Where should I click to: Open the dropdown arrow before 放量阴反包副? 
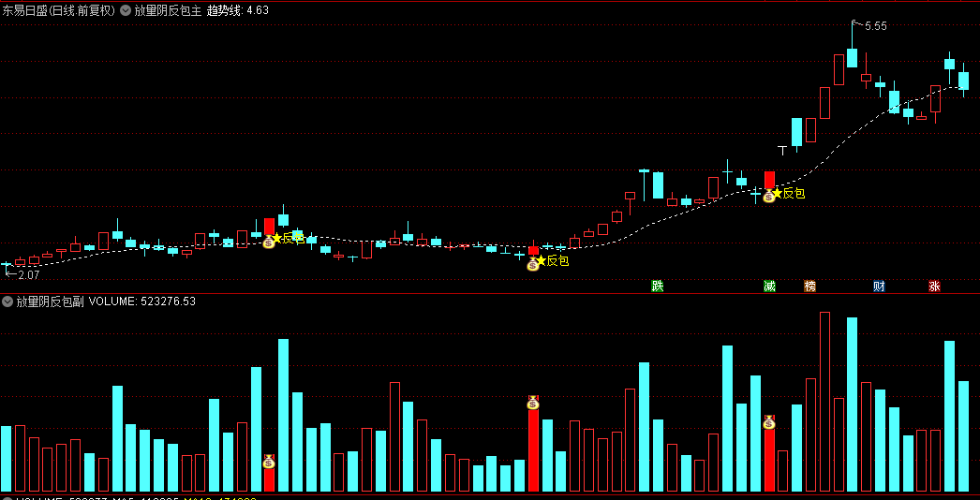(x=7, y=301)
